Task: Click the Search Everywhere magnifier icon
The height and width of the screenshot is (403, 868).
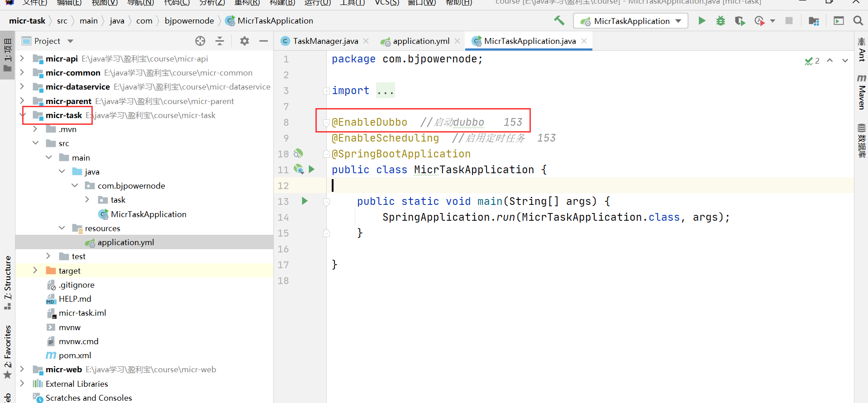Action: [x=858, y=21]
